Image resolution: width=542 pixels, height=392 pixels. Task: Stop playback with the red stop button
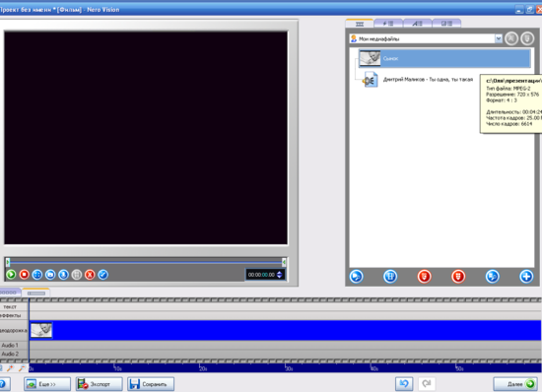tap(25, 275)
